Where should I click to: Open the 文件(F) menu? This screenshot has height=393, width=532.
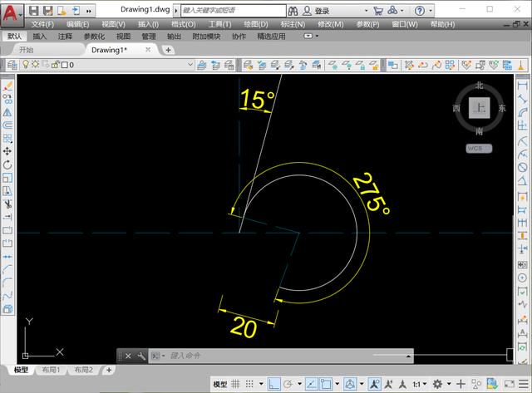point(42,24)
